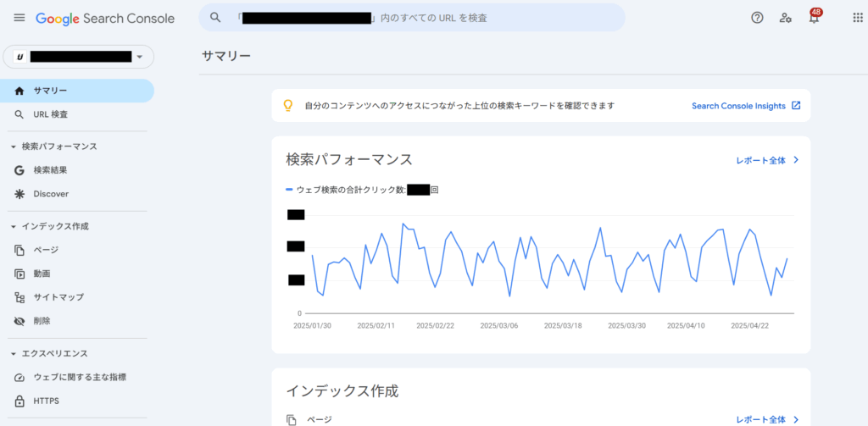Collapse the 検索パフォーマンス sidebar section
The width and height of the screenshot is (868, 426).
pos(14,147)
